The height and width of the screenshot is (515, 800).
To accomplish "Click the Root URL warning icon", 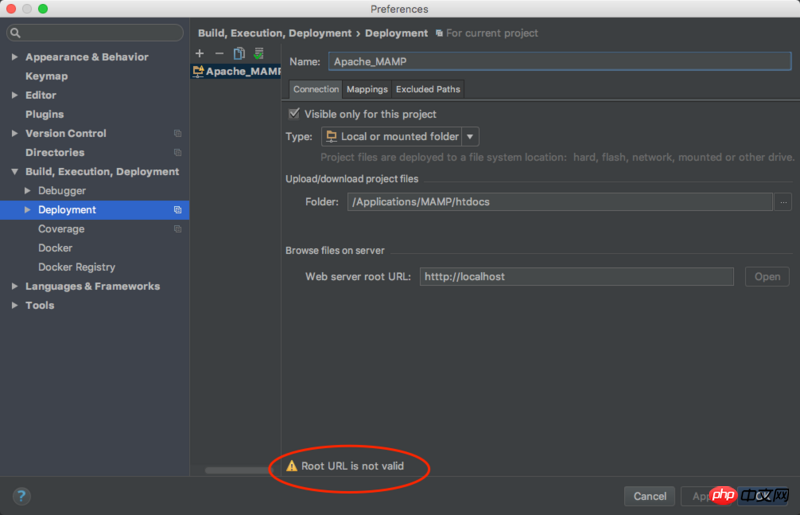I will [291, 465].
